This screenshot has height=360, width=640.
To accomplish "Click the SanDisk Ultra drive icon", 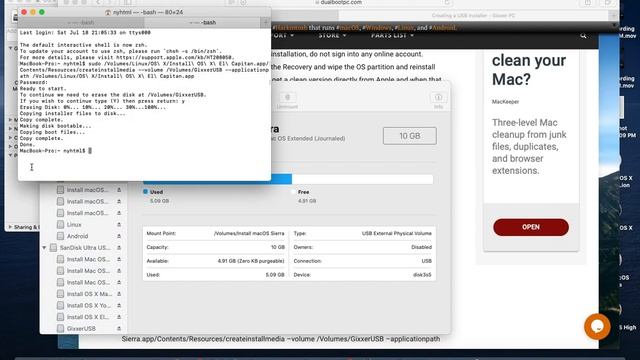I will tap(53, 248).
